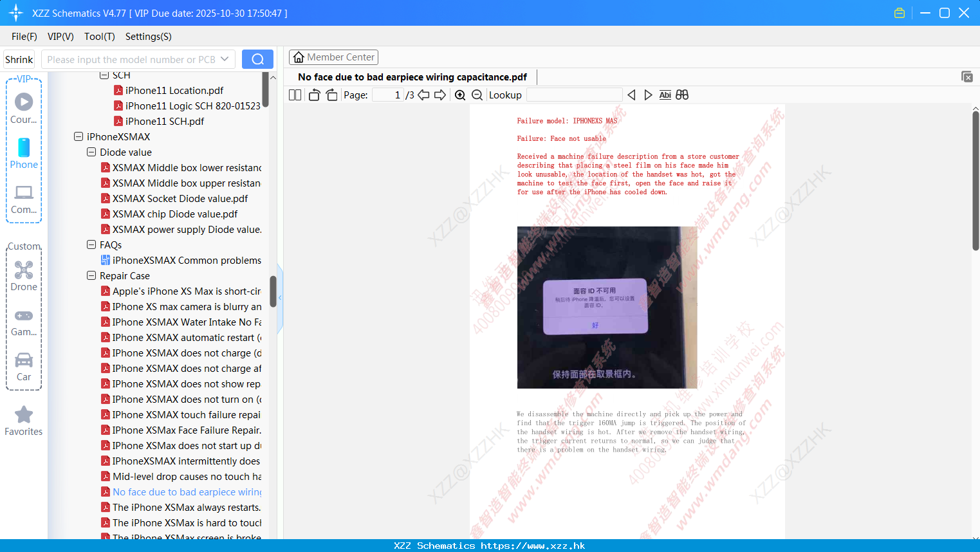Click the XZZ Schematics logo icon
Viewport: 980px width, 552px height.
click(16, 13)
